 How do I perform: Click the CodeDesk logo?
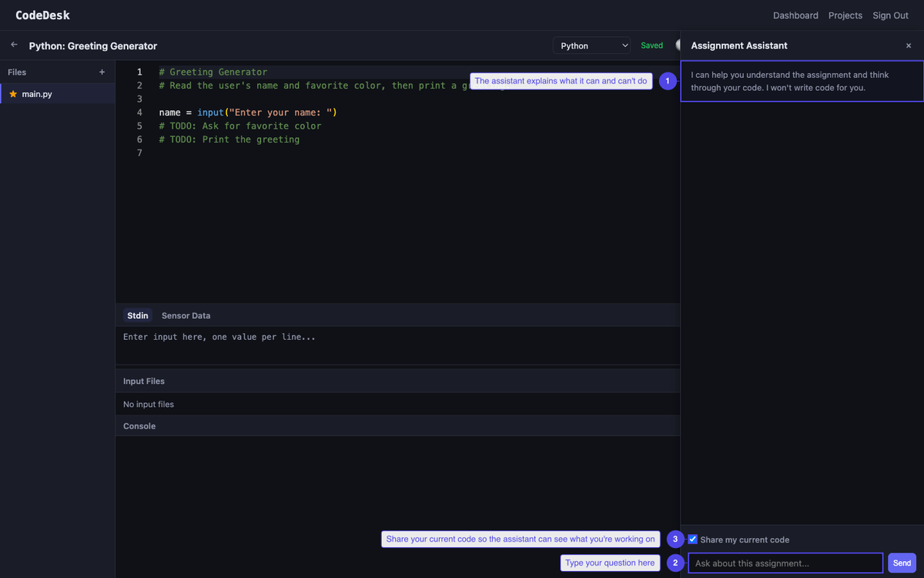[42, 15]
